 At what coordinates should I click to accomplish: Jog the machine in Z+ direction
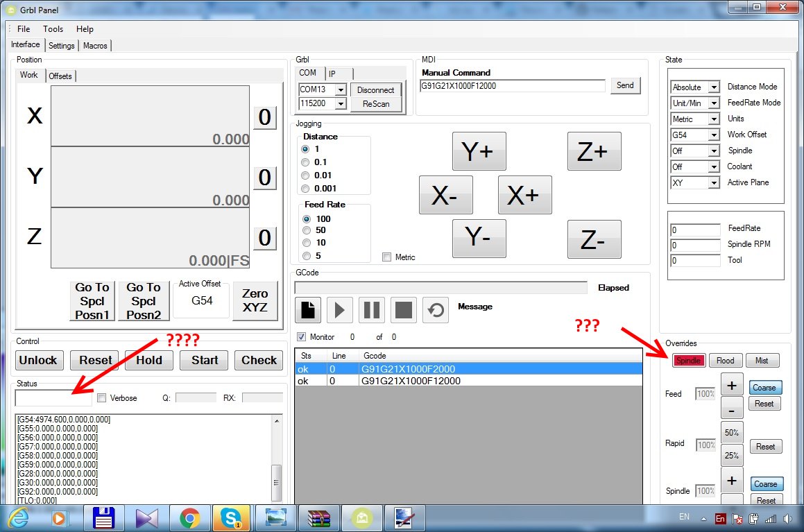[595, 151]
